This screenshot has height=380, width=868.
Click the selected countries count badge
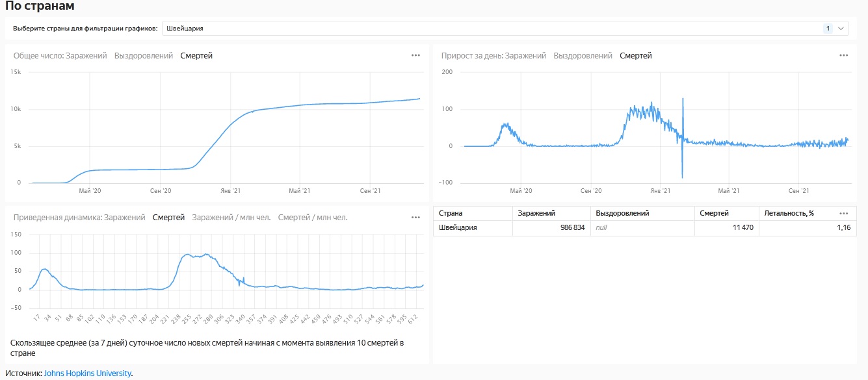coord(828,29)
